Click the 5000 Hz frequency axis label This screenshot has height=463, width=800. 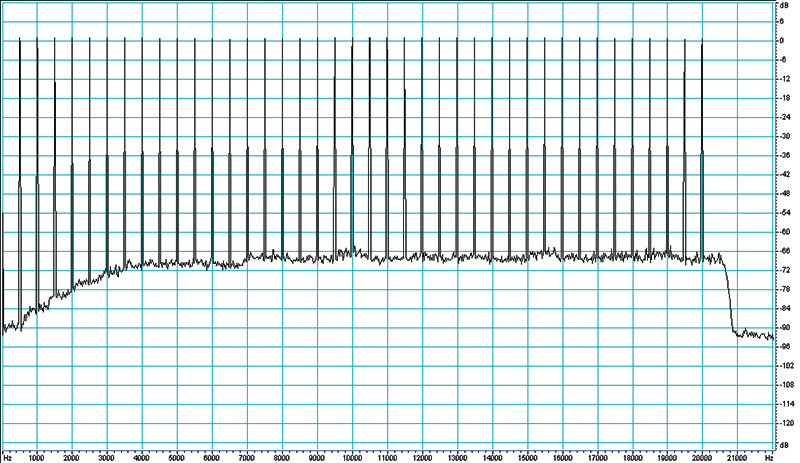(x=177, y=458)
